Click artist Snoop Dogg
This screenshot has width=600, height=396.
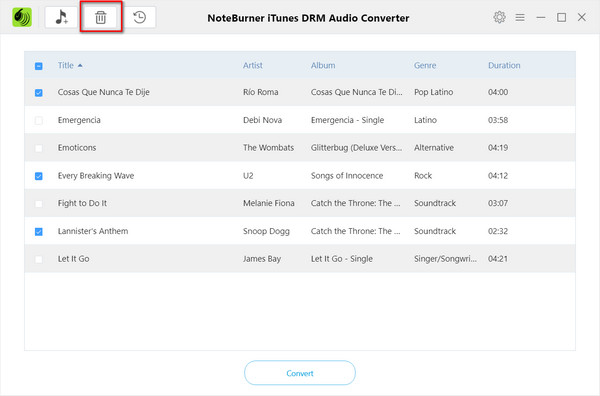266,231
